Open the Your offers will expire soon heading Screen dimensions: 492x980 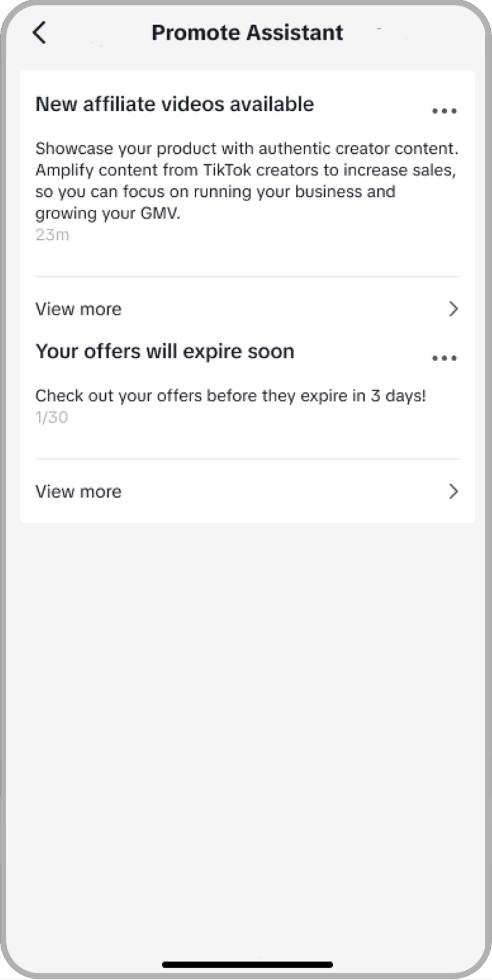click(x=165, y=351)
